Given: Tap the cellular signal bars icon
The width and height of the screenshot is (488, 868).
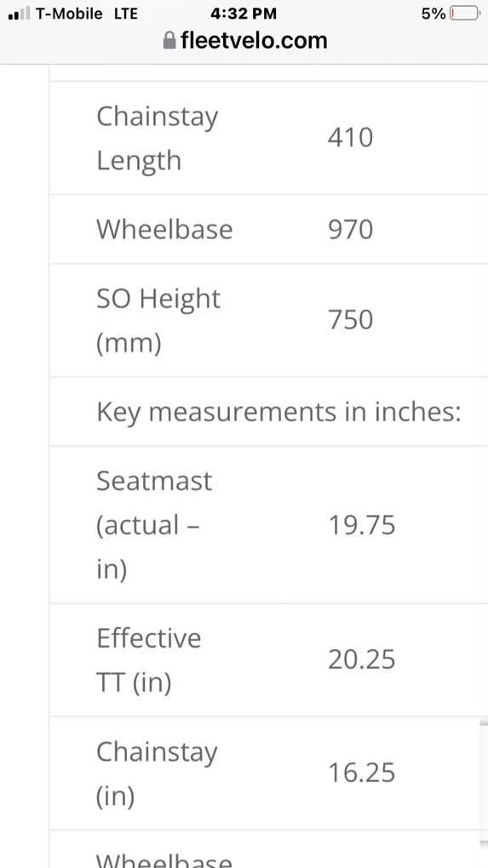Looking at the screenshot, I should click(20, 14).
